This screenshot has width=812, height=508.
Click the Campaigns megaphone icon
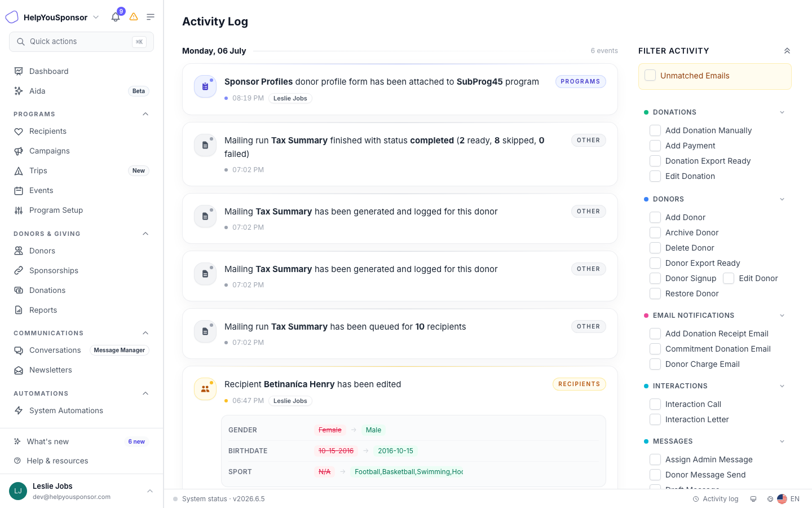pyautogui.click(x=19, y=151)
